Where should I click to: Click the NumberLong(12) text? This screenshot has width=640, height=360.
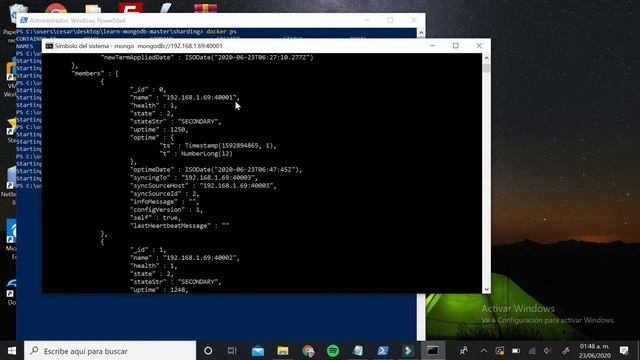(x=207, y=153)
